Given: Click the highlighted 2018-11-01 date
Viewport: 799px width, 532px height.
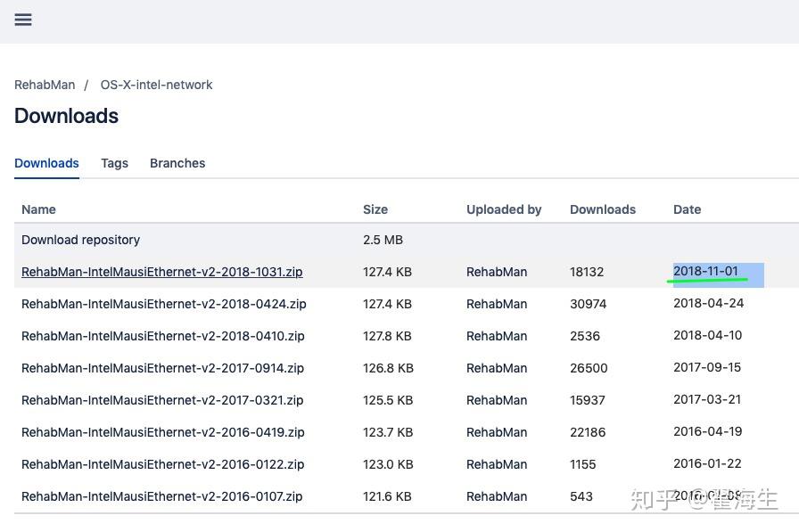Looking at the screenshot, I should tap(705, 272).
